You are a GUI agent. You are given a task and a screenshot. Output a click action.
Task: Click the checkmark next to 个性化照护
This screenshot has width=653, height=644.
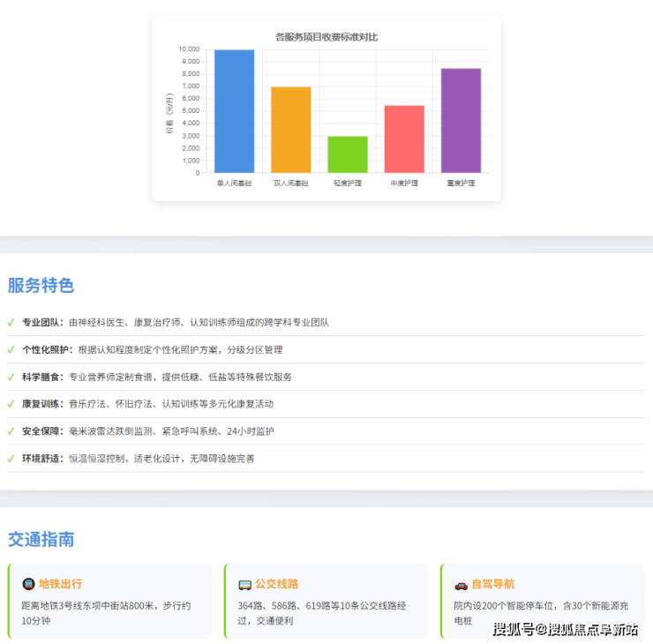[11, 350]
